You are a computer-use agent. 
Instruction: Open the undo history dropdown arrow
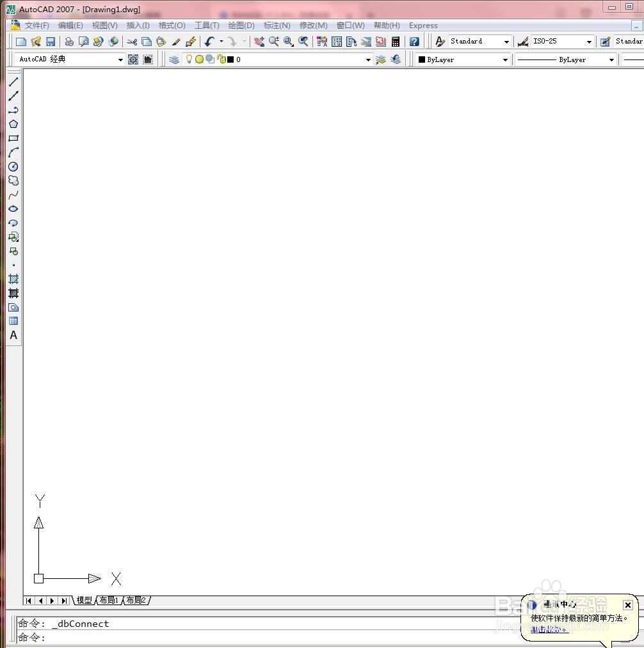coord(221,42)
